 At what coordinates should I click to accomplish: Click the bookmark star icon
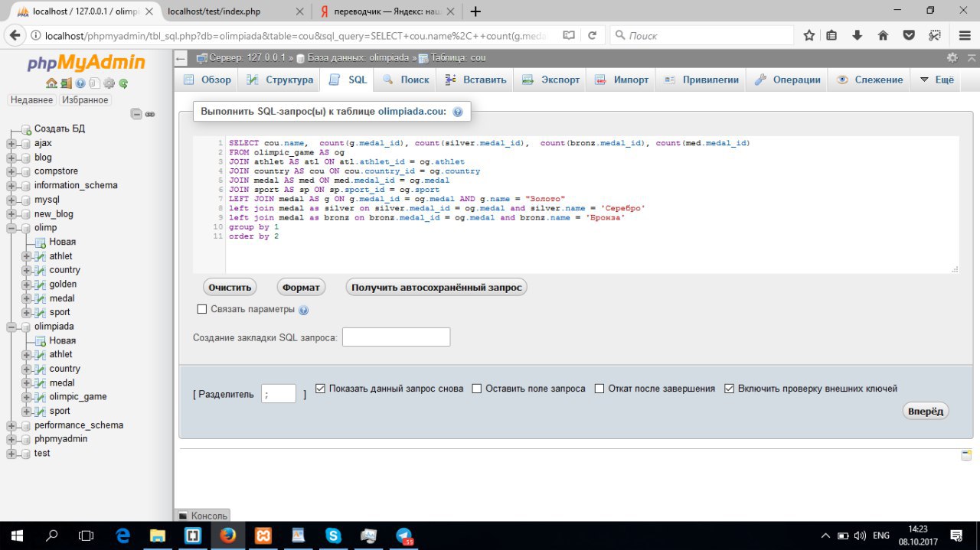pos(809,35)
